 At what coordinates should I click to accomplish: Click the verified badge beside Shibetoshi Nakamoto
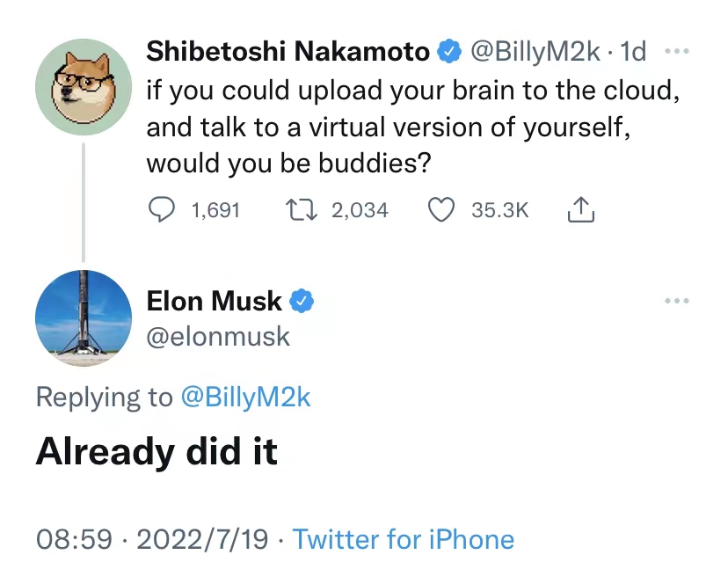click(449, 53)
